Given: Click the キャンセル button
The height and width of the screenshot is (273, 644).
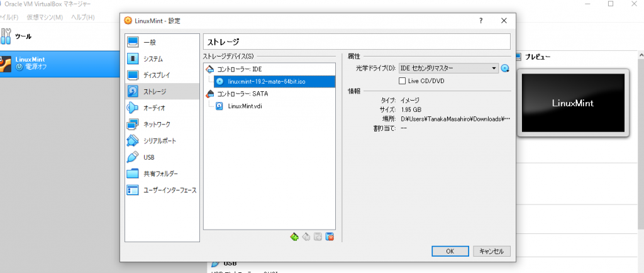Looking at the screenshot, I should coord(492,251).
